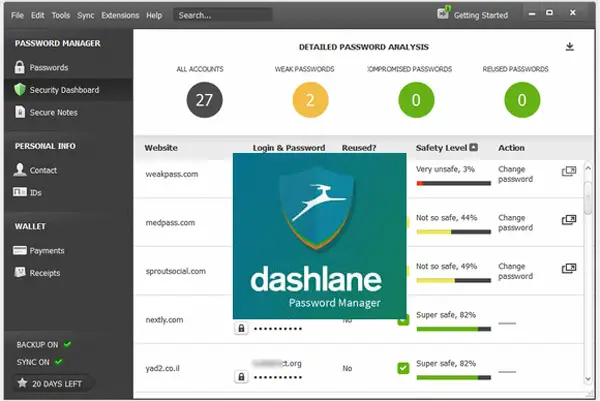Click the Reused Passwords 0 circle
This screenshot has width=600, height=401.
tap(522, 100)
